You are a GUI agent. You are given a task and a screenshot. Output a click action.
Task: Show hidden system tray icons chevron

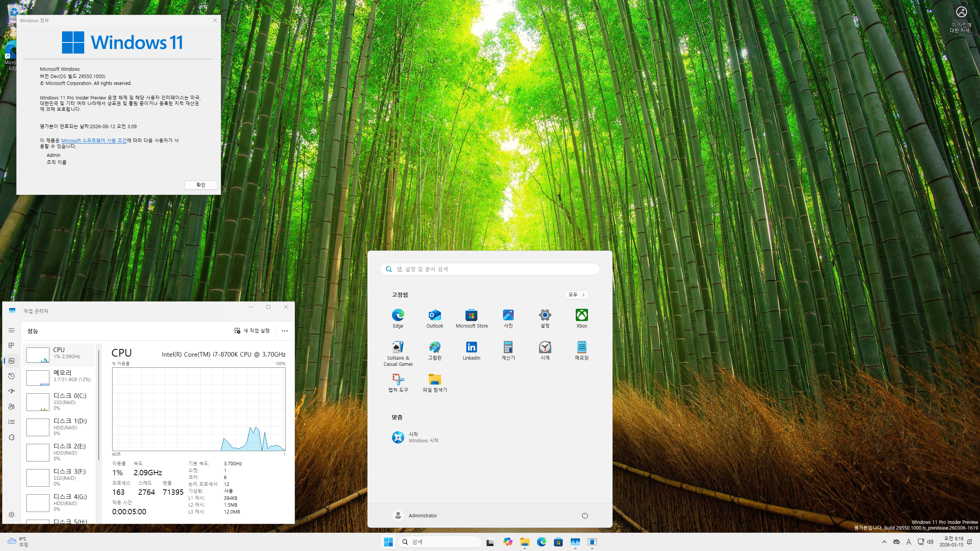[x=884, y=542]
